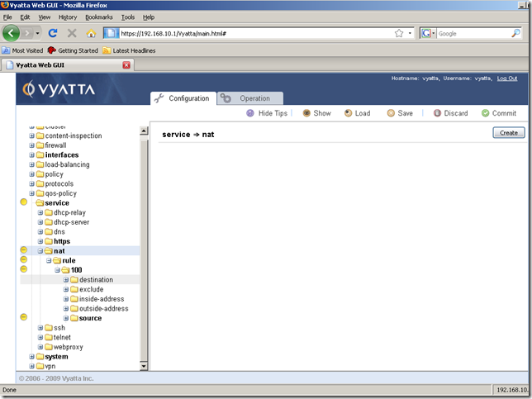Open the Bookmarks menu

98,17
